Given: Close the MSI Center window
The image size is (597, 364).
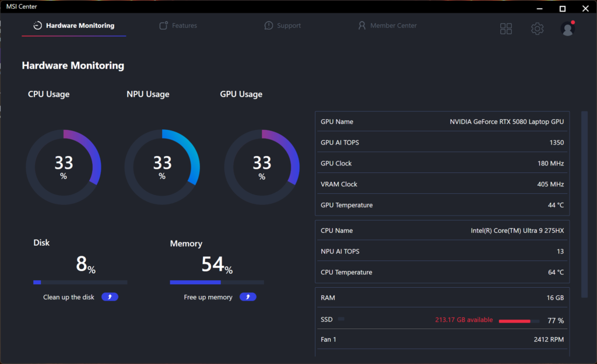Looking at the screenshot, I should click(x=585, y=8).
